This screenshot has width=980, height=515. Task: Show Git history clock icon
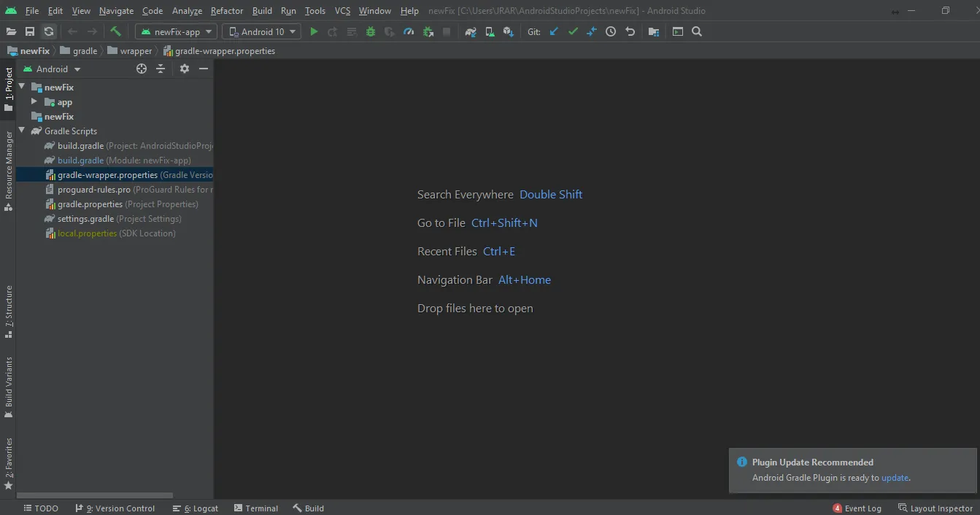pyautogui.click(x=611, y=31)
